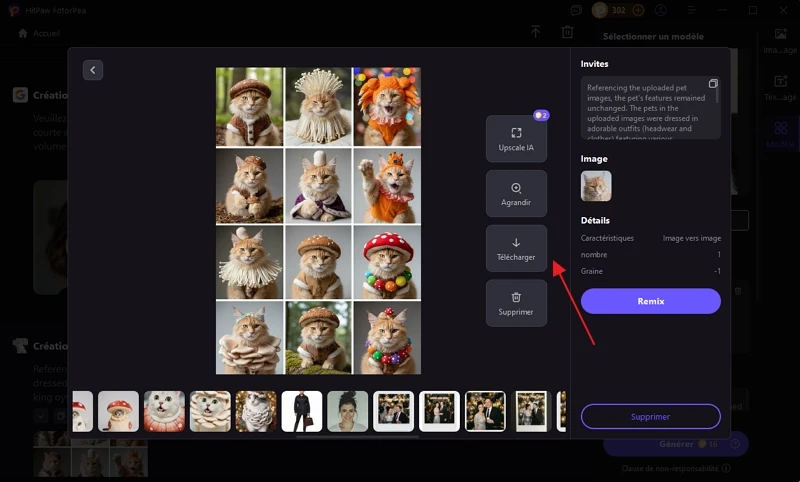Screen dimensions: 800x482
Task: Open the user account profile icon
Action: pyautogui.click(x=661, y=10)
